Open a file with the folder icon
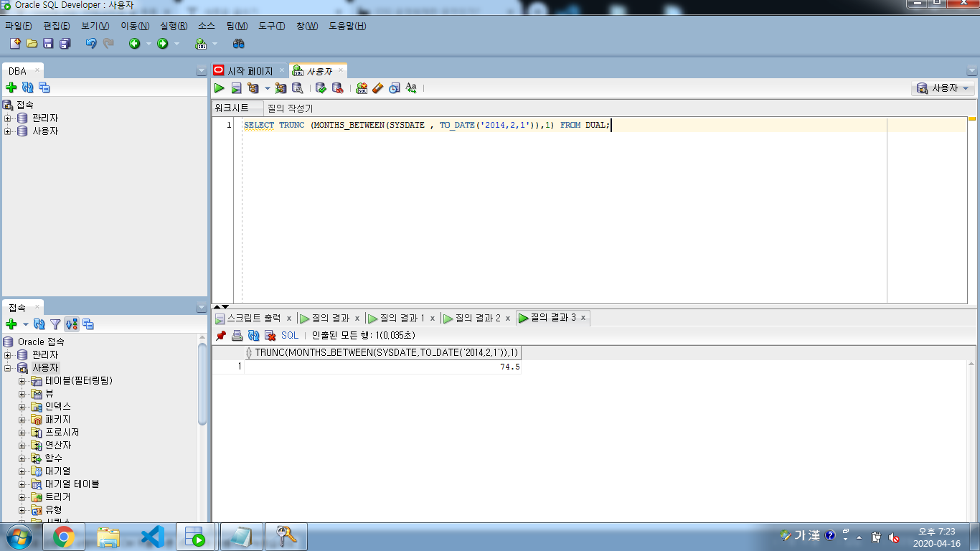Viewport: 980px width, 551px height. (x=32, y=44)
